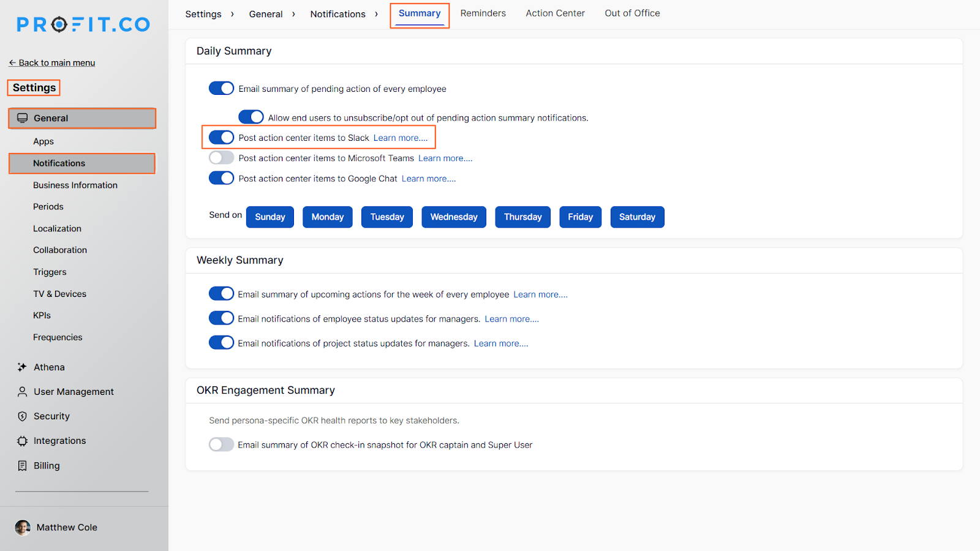Click the Integrations gear icon
The height and width of the screenshot is (551, 980).
click(x=22, y=441)
